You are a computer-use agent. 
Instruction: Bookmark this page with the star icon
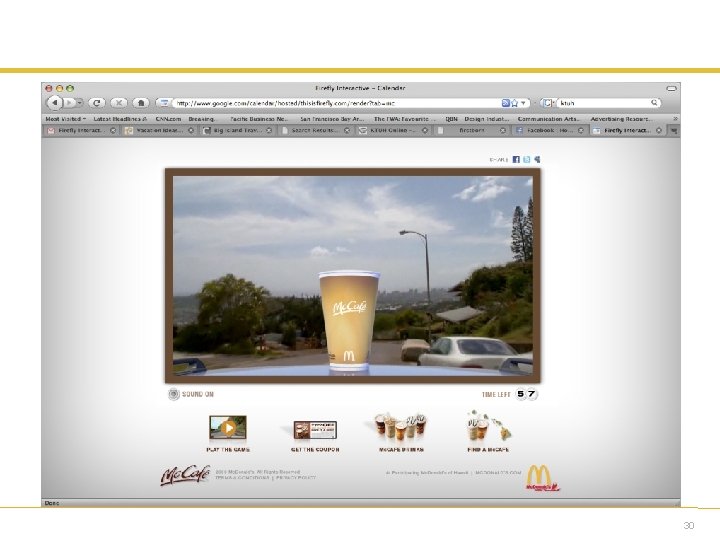[x=514, y=103]
